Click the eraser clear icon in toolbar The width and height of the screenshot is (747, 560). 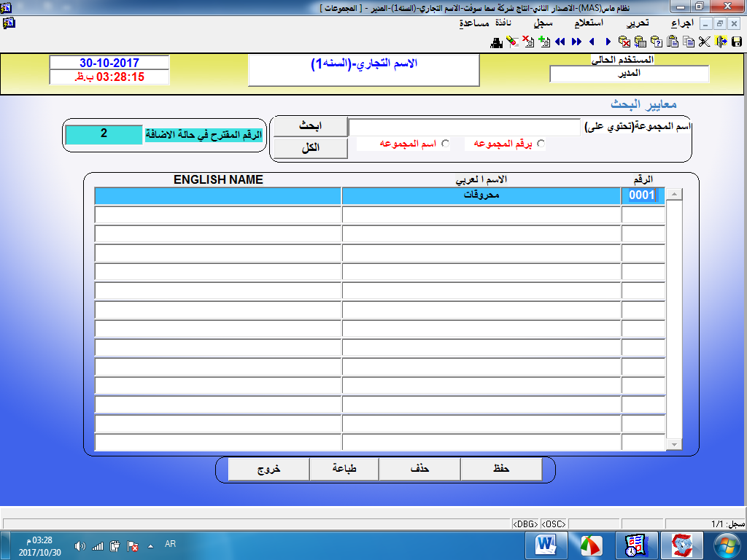tap(512, 42)
